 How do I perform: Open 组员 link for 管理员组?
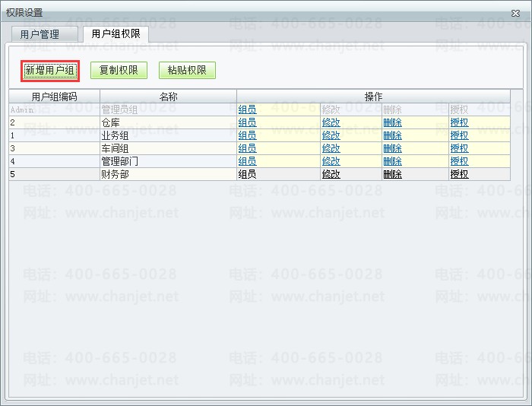click(x=247, y=109)
